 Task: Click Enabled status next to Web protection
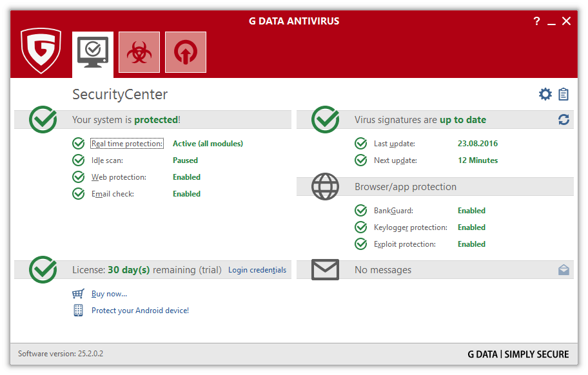(186, 177)
